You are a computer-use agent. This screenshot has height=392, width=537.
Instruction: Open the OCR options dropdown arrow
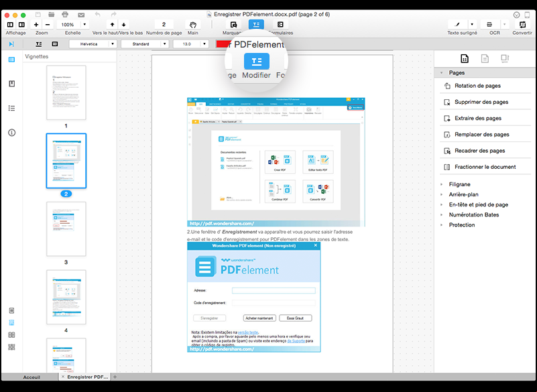click(x=504, y=24)
